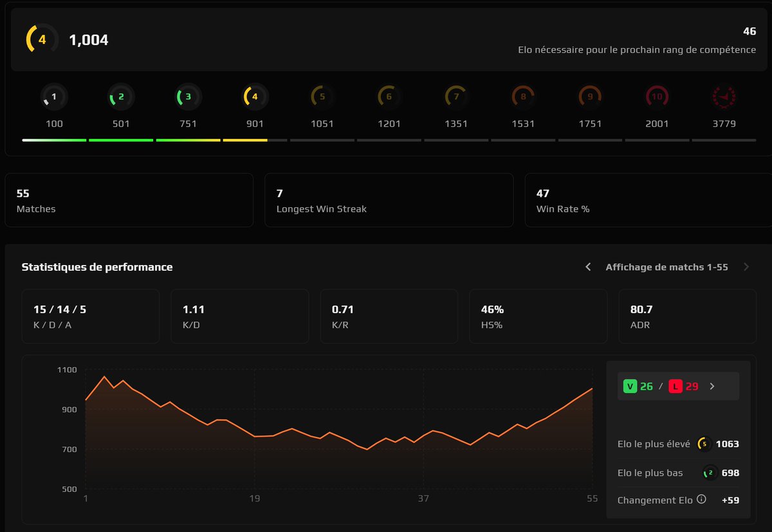This screenshot has width=772, height=532.
Task: Click the ADR 80.7 stat card
Action: 688,316
